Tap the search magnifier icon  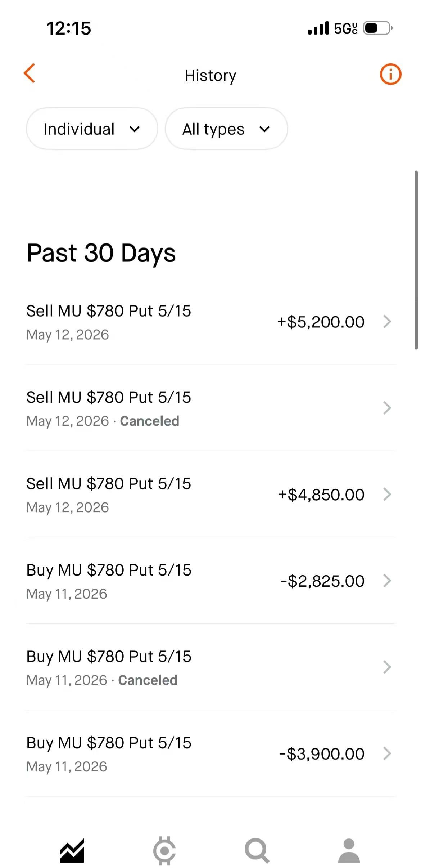257,851
